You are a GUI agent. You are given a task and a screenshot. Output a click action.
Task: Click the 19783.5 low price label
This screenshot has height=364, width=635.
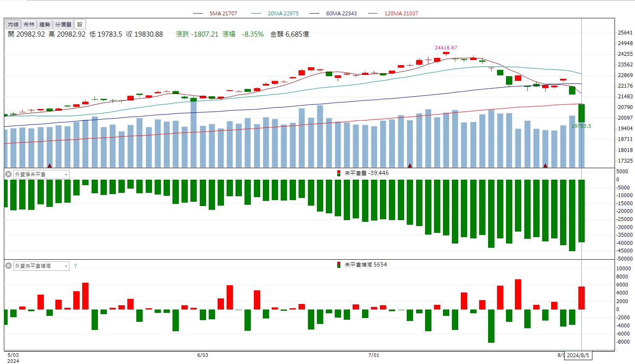(581, 126)
